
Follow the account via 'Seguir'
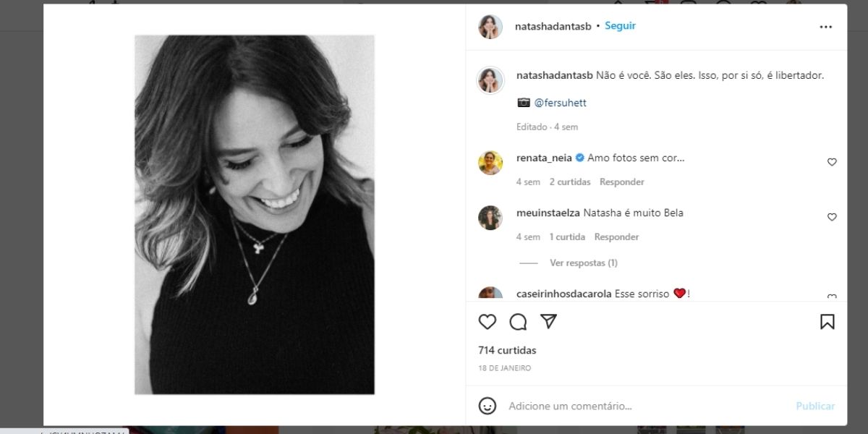(620, 25)
